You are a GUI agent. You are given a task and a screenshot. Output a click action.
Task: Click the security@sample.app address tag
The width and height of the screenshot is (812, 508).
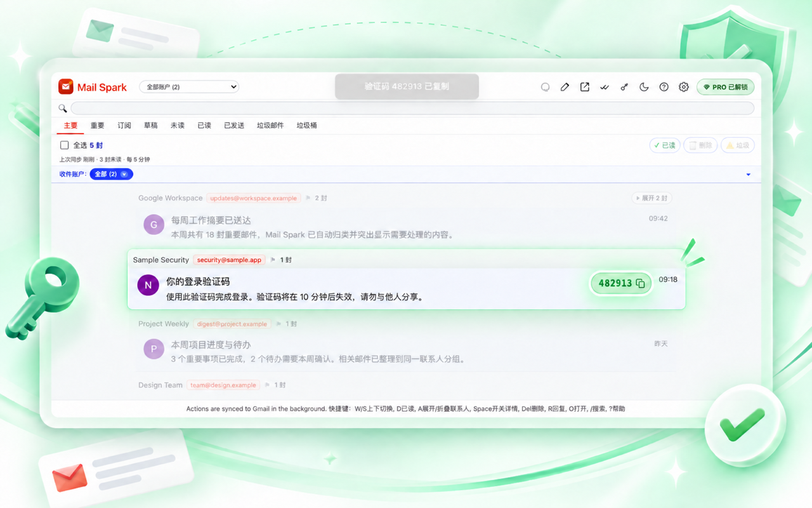(229, 260)
